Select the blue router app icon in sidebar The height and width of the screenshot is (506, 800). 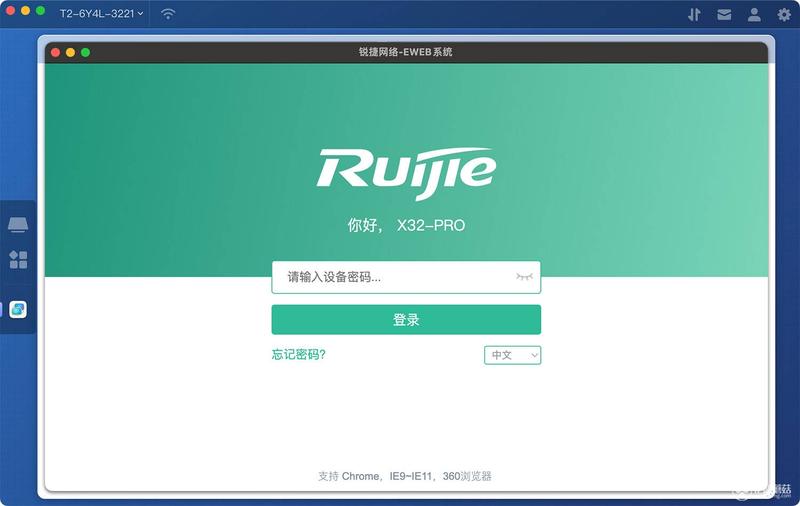click(18, 309)
